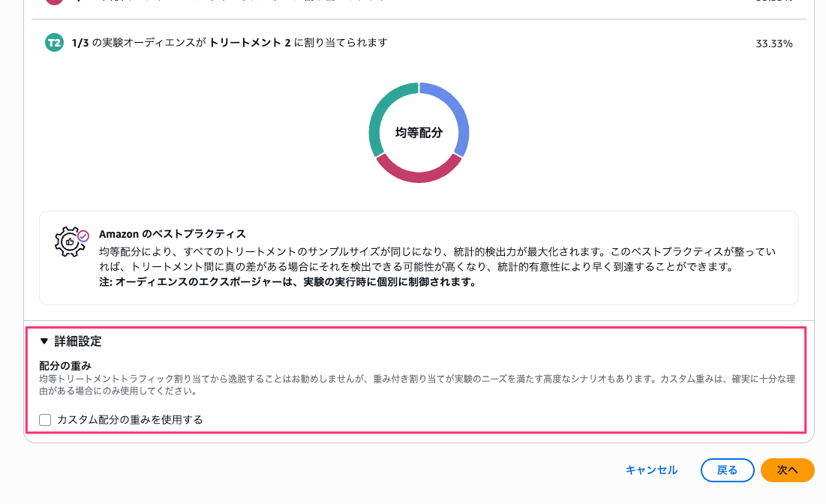The width and height of the screenshot is (826, 504).
Task: Click the Amazon のベストプラクティス heading
Action: click(173, 234)
